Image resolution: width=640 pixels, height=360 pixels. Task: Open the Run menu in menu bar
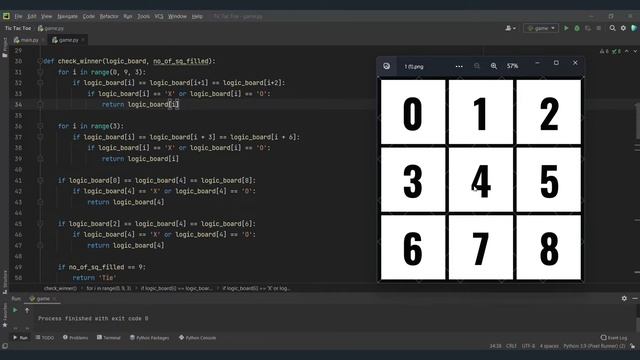pos(128,16)
